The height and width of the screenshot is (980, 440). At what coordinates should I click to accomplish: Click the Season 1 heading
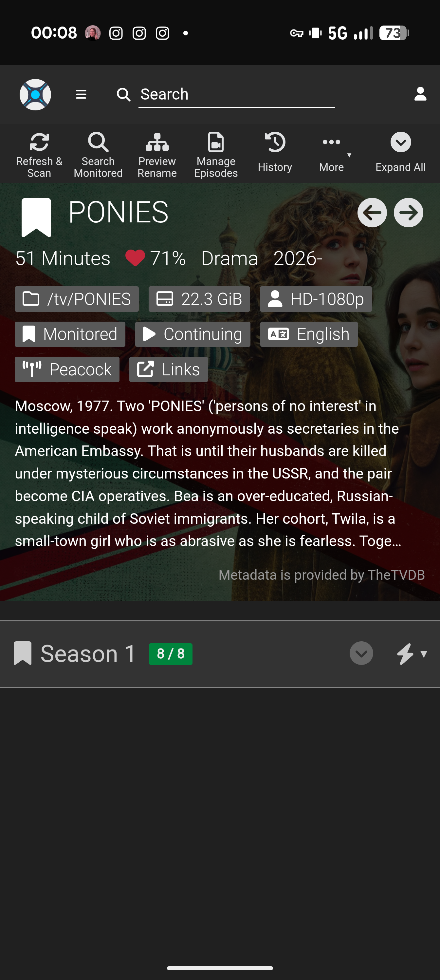[x=88, y=653]
